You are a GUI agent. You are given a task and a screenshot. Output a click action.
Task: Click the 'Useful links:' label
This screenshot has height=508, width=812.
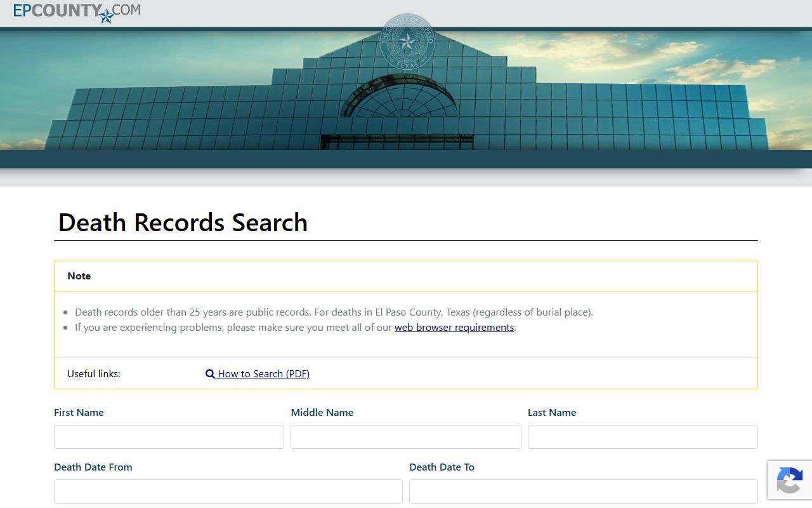(x=94, y=374)
